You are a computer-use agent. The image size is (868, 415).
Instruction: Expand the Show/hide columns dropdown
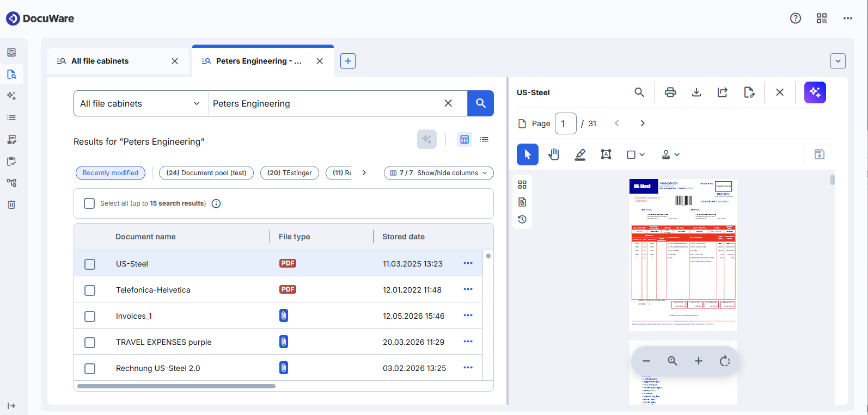pos(439,173)
